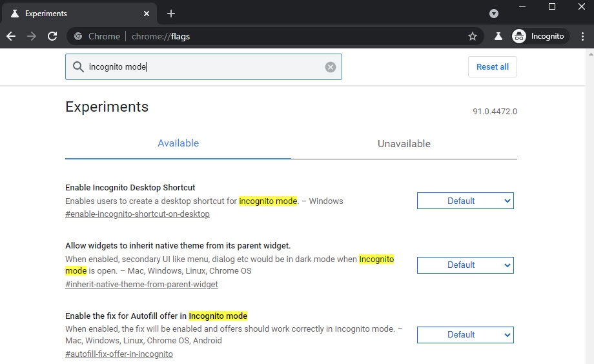
Task: Click the Enable the fix for Autofill offer title
Action: (156, 316)
